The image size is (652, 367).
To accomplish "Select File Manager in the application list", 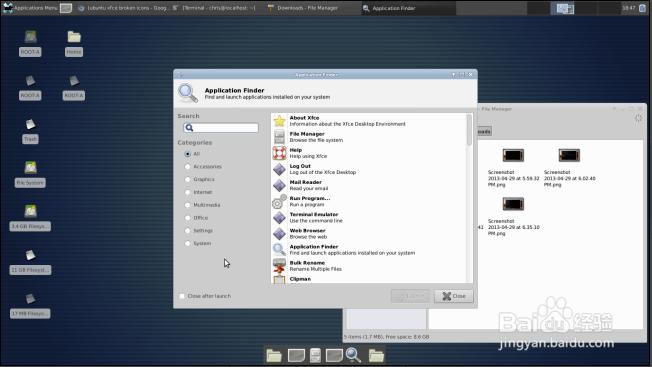I will (x=369, y=137).
